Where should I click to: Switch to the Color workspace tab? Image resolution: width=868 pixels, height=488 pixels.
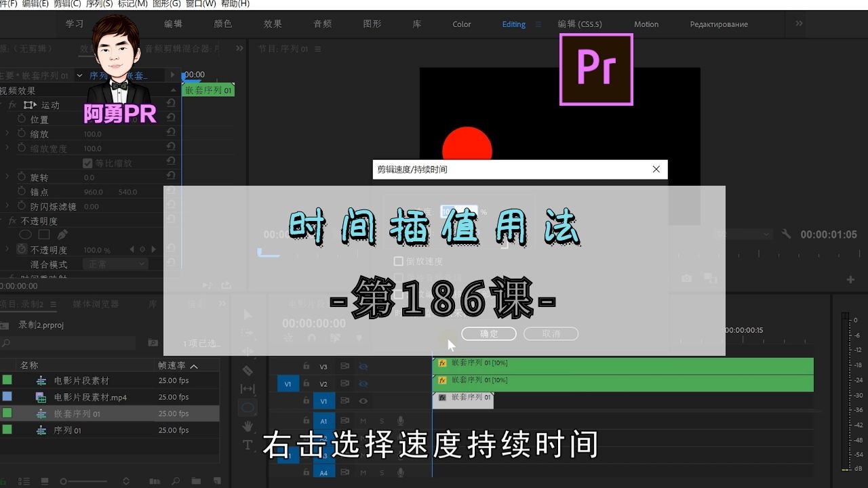click(462, 24)
